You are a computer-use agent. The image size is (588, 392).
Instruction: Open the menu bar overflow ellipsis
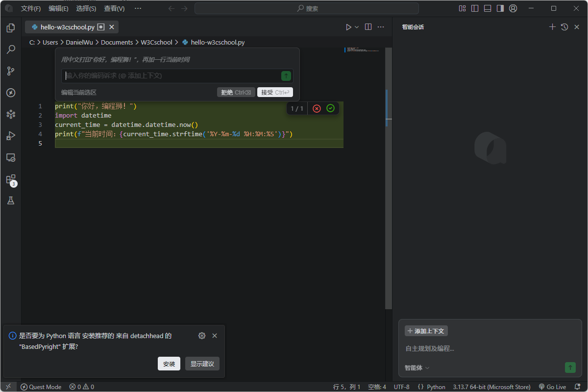click(138, 8)
